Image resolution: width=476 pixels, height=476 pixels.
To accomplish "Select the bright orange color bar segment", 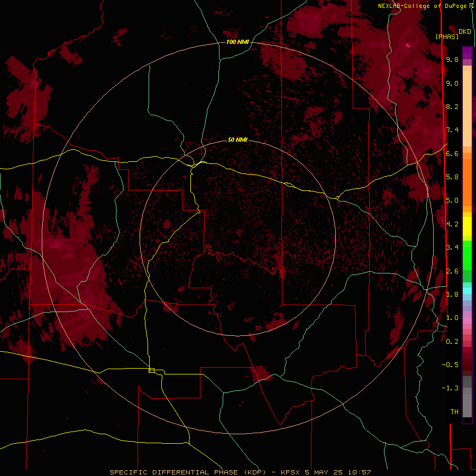I will [467, 183].
